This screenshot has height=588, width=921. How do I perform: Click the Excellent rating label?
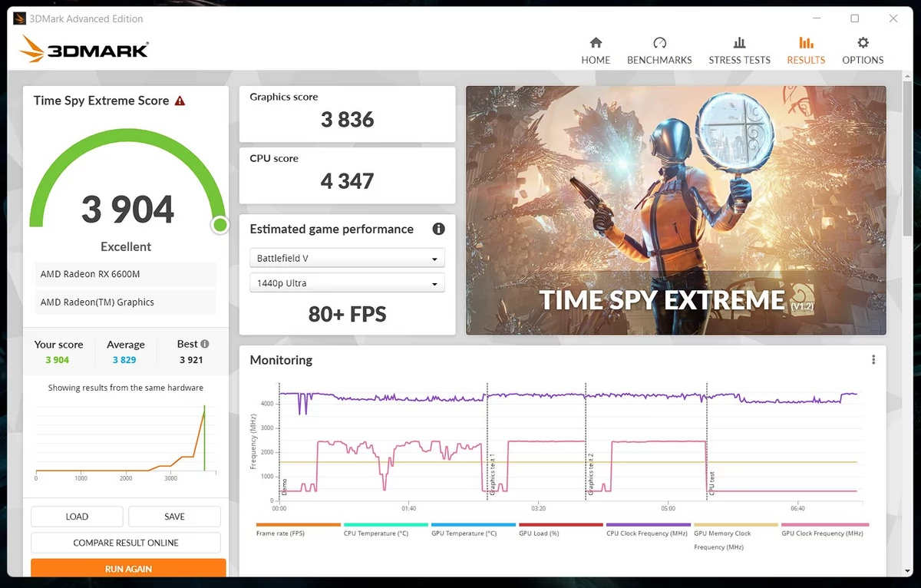click(x=126, y=246)
